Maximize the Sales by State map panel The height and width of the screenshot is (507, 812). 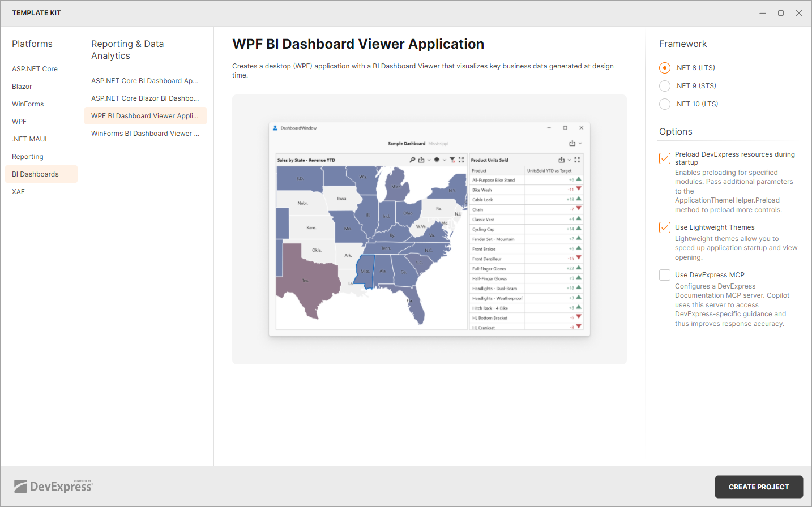[461, 160]
